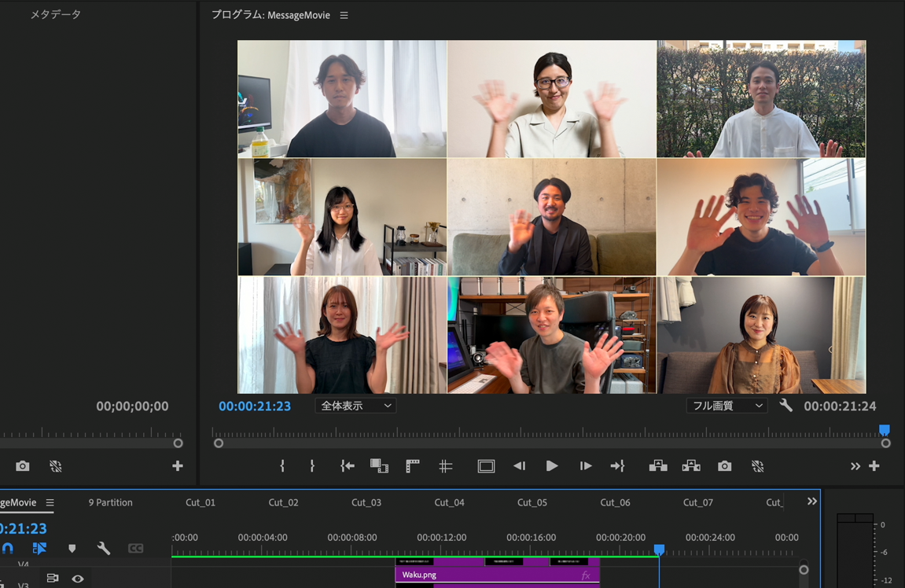Click the timeline playhead marker
The image size is (905, 588).
click(659, 549)
